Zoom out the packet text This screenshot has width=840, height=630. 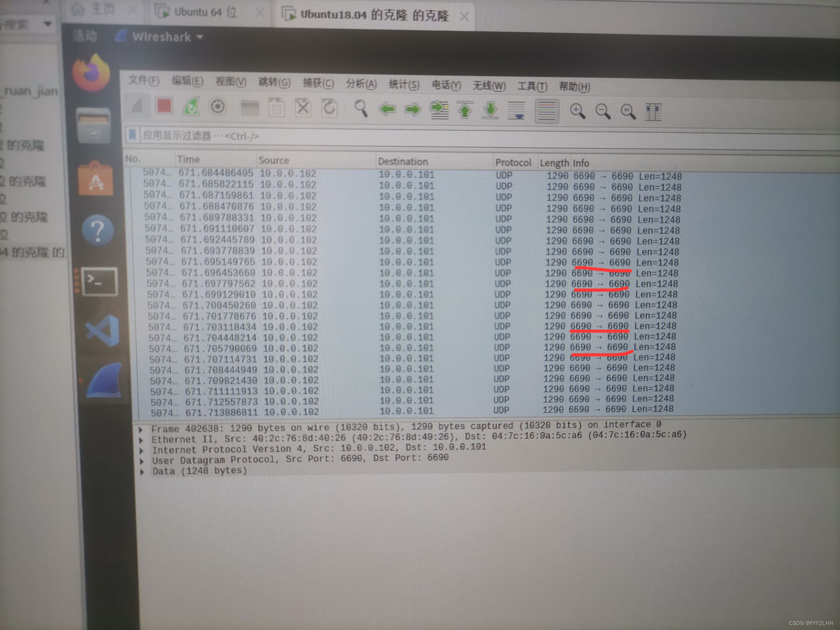coord(603,112)
